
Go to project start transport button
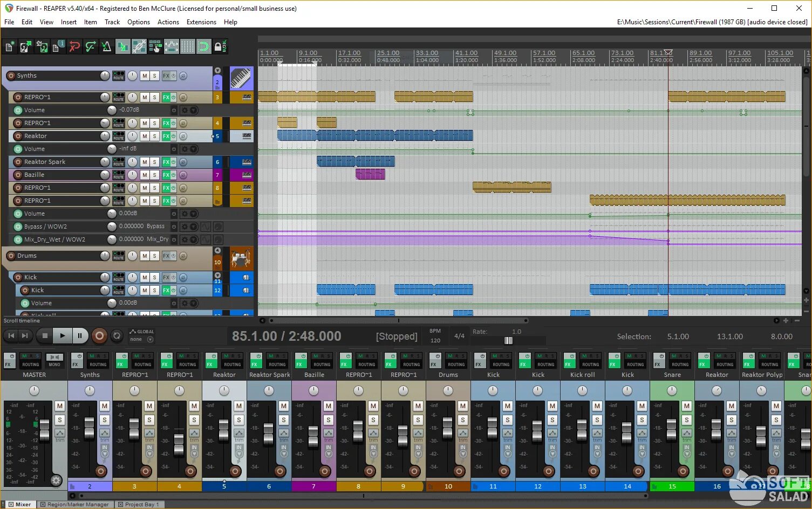(x=11, y=336)
